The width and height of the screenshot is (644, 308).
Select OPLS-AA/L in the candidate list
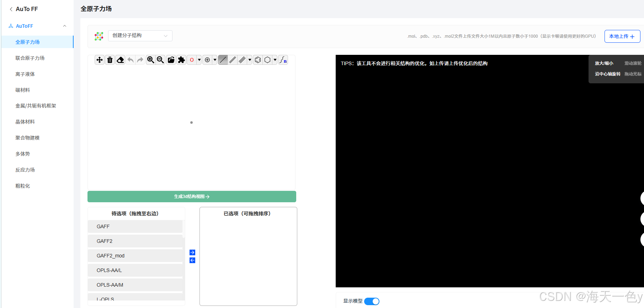point(135,270)
